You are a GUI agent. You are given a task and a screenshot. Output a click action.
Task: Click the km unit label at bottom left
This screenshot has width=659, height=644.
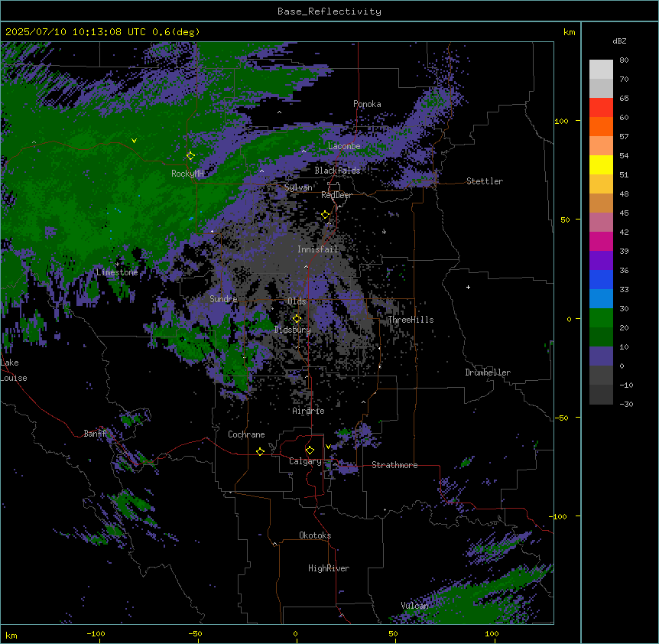(11, 635)
